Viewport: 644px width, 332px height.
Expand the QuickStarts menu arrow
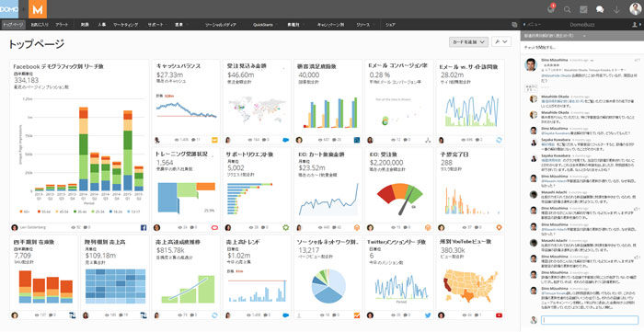coord(276,25)
